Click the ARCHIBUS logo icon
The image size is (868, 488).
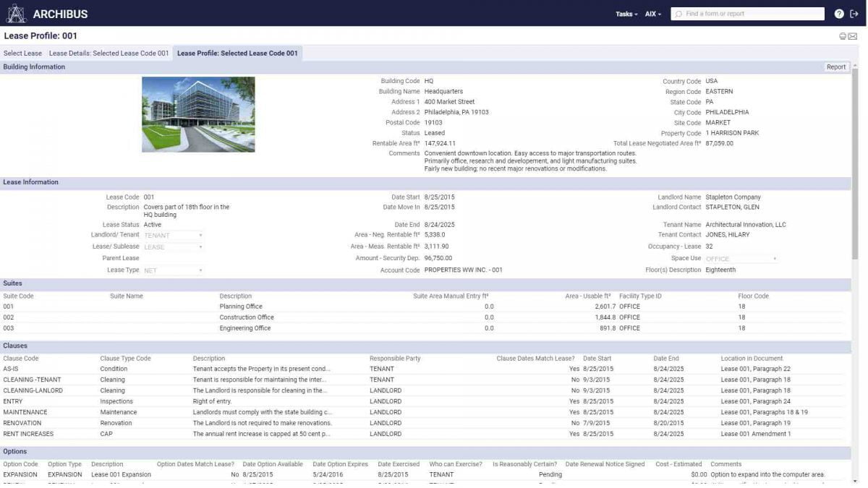[x=17, y=13]
